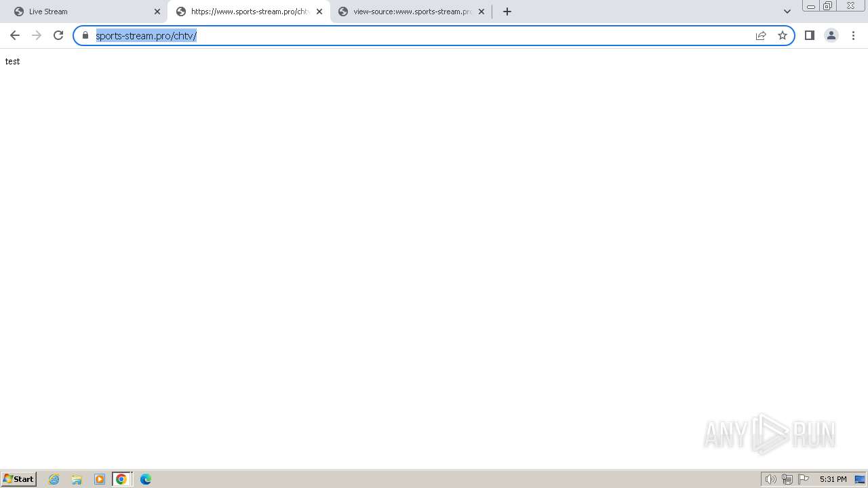Go back to the previous page
This screenshot has width=868, height=488.
tap(15, 35)
